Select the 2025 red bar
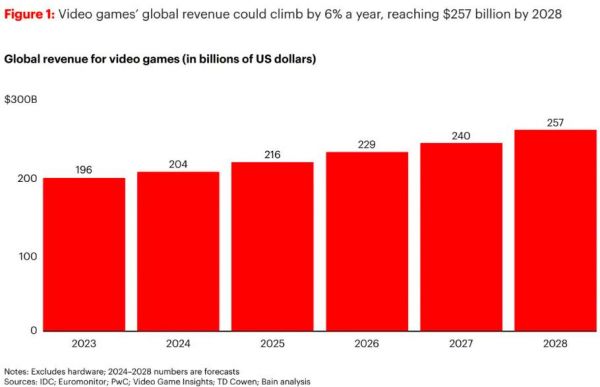 (x=272, y=247)
